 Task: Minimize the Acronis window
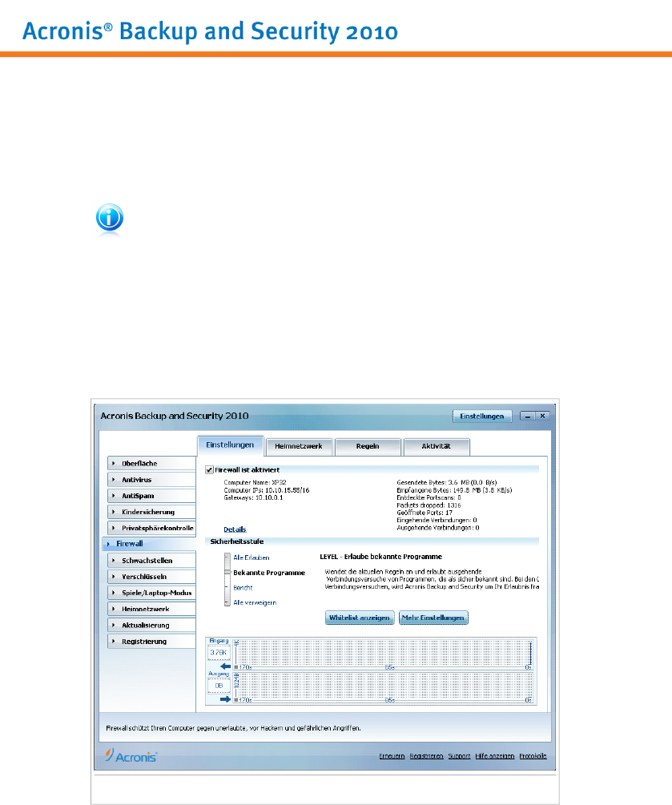click(x=527, y=417)
